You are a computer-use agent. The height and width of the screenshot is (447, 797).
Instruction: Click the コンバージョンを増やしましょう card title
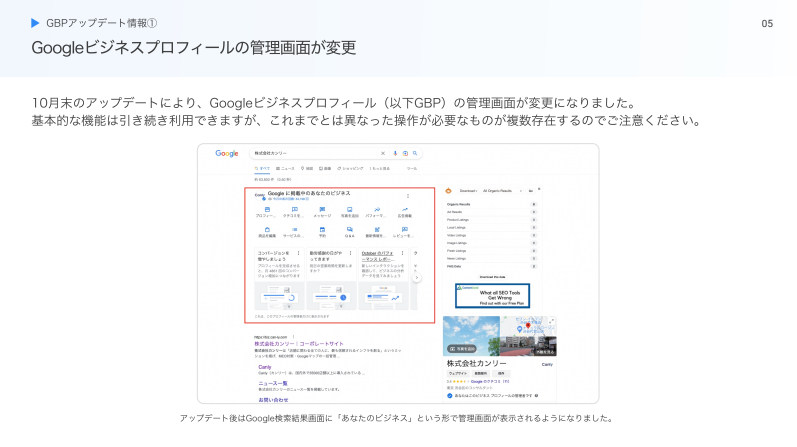pyautogui.click(x=273, y=256)
